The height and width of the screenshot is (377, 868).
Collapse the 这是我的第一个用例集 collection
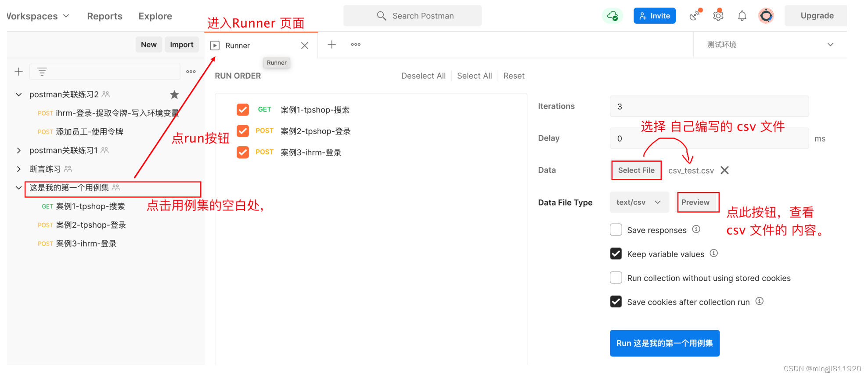coord(19,188)
